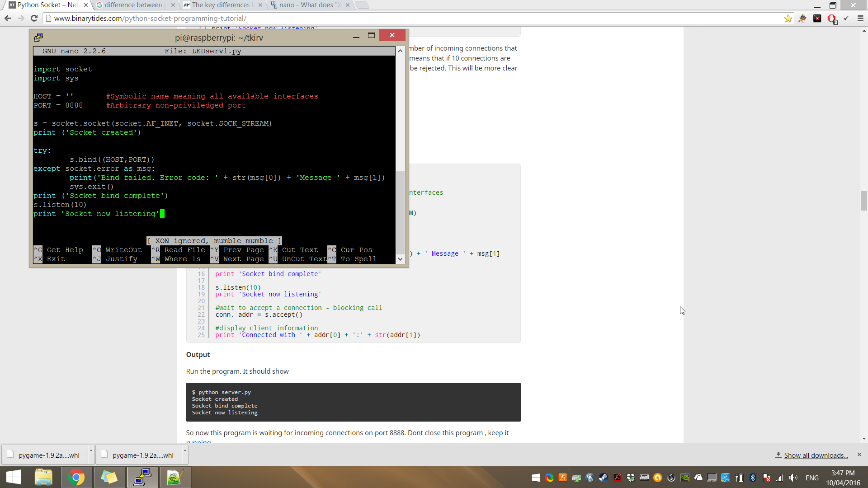Open the clock showing 3:47 PM
This screenshot has height=488, width=868.
coord(843,478)
